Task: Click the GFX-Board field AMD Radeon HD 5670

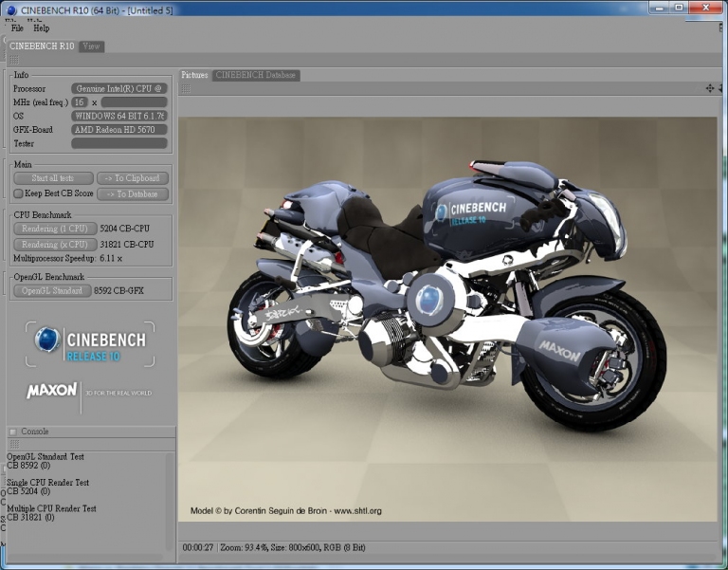Action: click(x=118, y=130)
